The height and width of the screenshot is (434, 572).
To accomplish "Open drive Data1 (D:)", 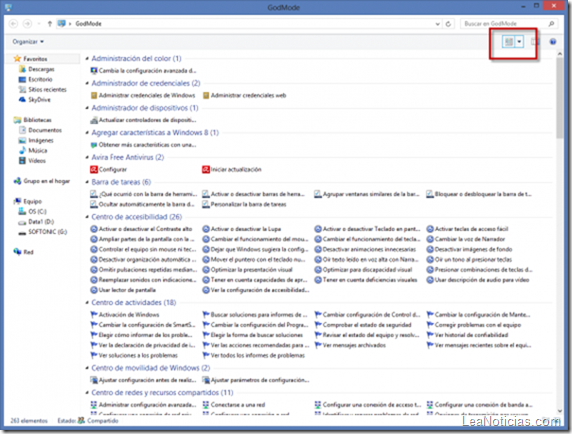I will point(36,222).
